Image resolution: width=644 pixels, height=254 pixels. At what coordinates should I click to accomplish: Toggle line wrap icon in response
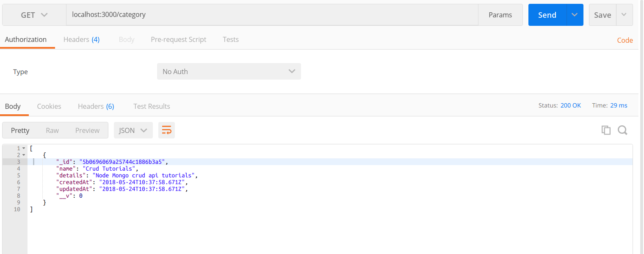[x=166, y=130]
